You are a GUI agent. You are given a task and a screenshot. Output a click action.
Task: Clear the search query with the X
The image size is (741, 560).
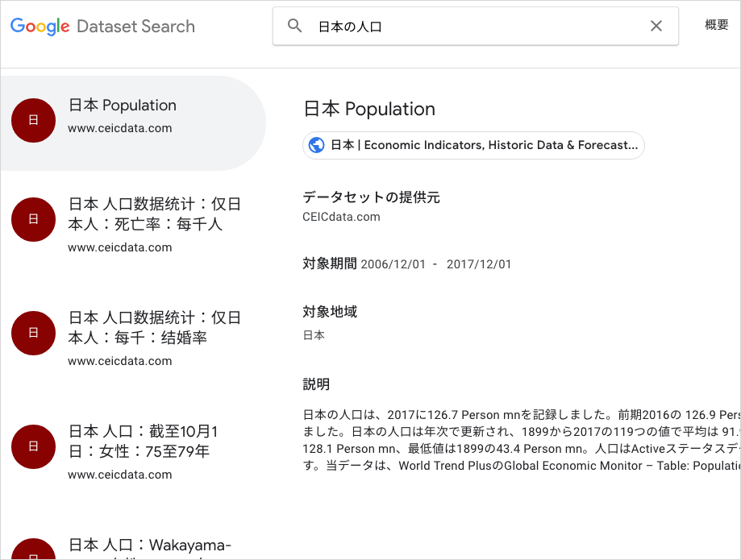(x=656, y=26)
